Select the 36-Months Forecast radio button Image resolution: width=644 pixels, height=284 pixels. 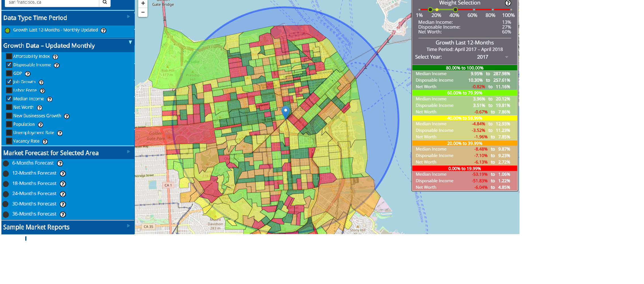pyautogui.click(x=6, y=214)
